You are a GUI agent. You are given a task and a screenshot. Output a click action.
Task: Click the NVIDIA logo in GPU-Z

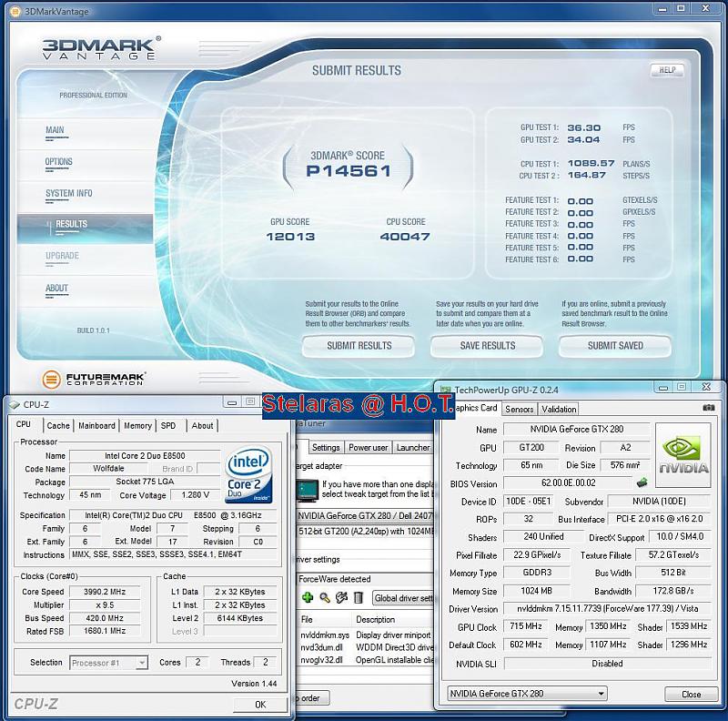point(683,455)
